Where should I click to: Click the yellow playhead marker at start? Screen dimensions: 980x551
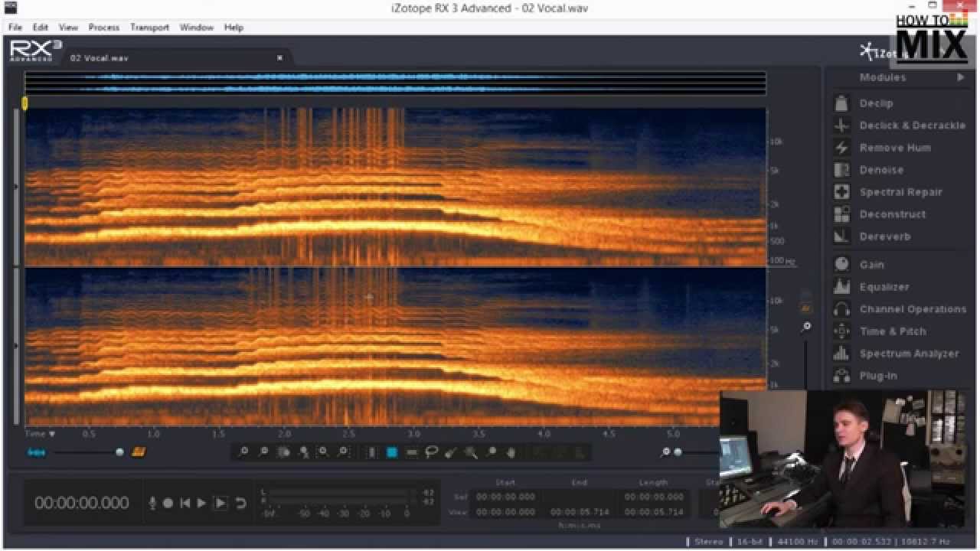(24, 103)
